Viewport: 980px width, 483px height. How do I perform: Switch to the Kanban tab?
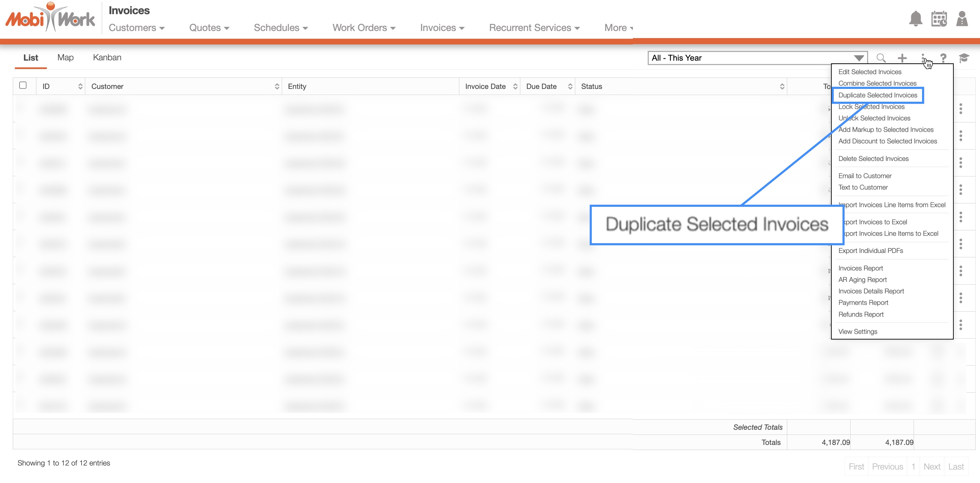(x=107, y=57)
